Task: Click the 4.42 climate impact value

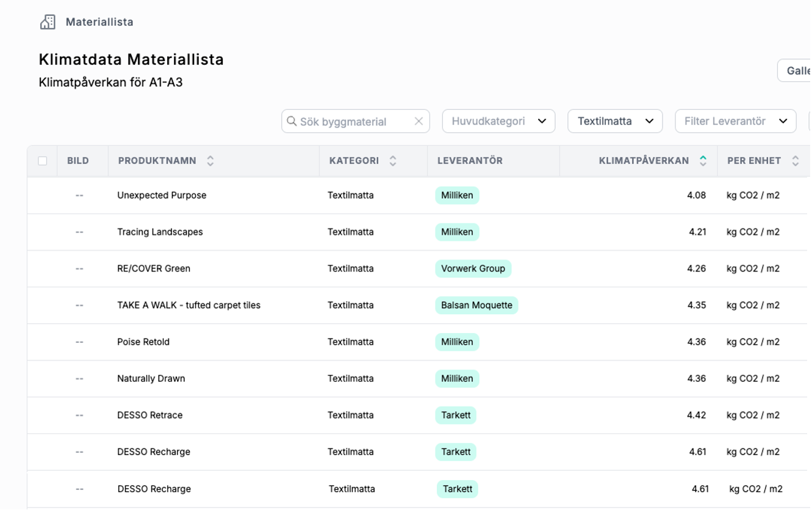Action: pos(696,415)
